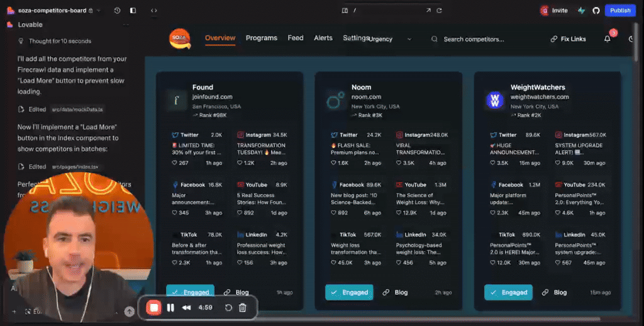Screen dimensions: 644x326
Task: Toggle Engaged on the Found card
Action: (x=190, y=292)
